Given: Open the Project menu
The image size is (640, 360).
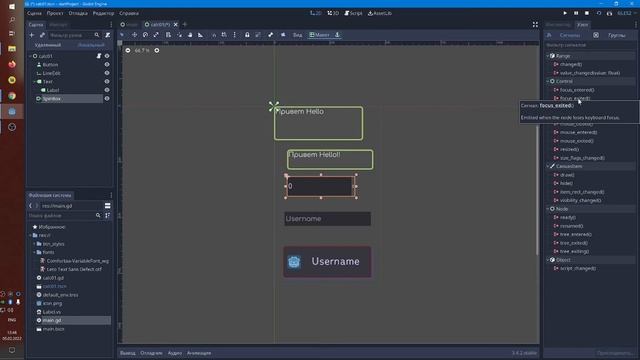Looking at the screenshot, I should (55, 13).
